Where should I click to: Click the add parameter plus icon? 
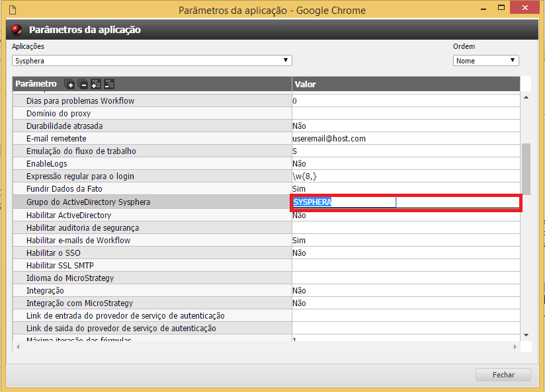point(69,84)
